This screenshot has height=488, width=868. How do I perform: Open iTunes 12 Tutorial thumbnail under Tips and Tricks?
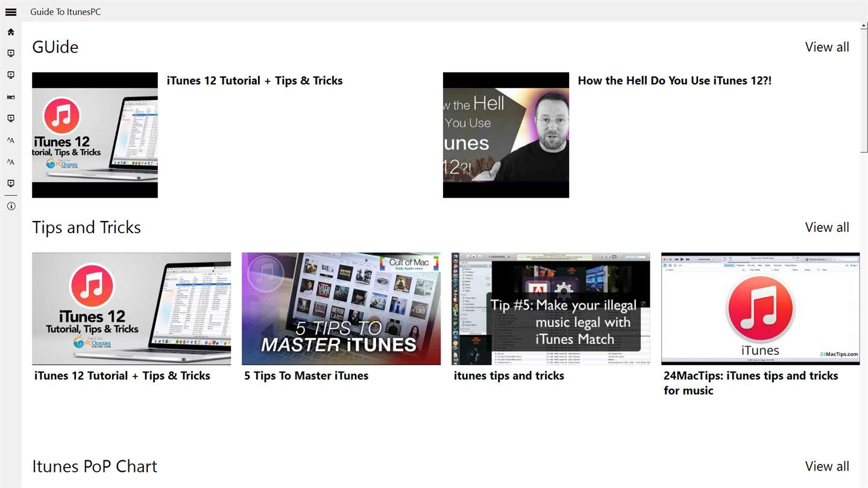click(x=131, y=308)
